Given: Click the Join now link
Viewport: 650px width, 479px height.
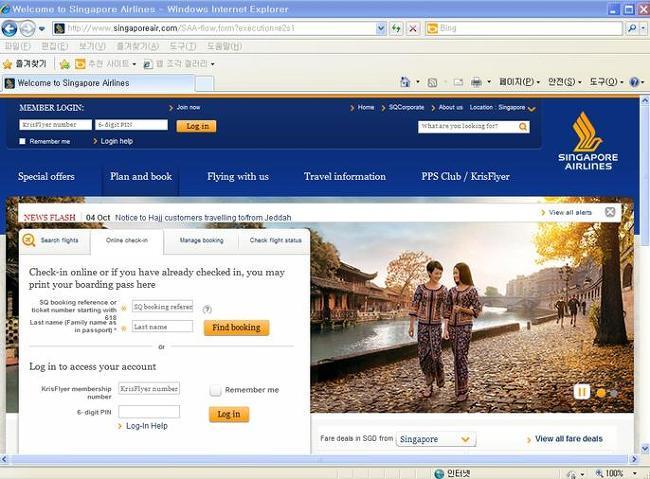Looking at the screenshot, I should coord(188,107).
